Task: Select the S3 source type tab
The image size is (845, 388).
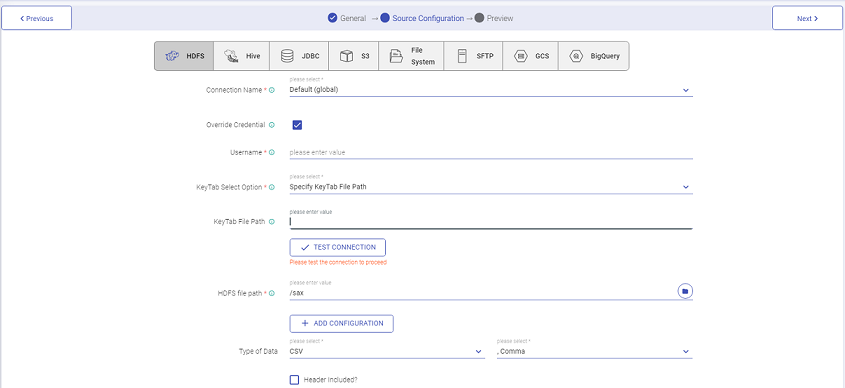Action: [353, 56]
